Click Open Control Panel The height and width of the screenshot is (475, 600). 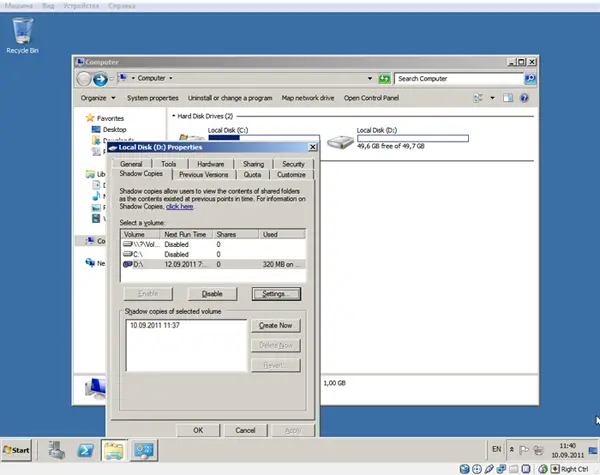(371, 98)
